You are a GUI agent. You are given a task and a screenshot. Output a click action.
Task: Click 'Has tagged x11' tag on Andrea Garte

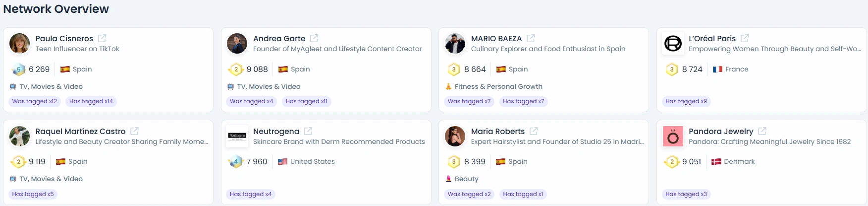tap(307, 101)
